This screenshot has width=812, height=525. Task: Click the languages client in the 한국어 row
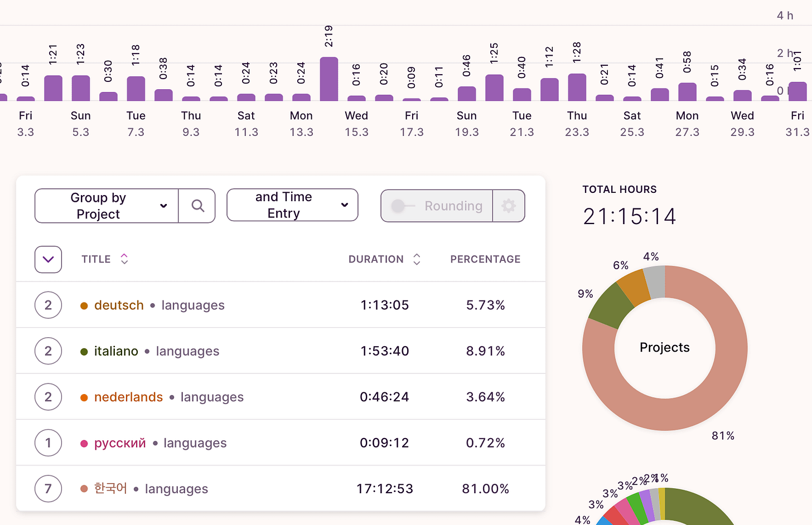tap(176, 489)
